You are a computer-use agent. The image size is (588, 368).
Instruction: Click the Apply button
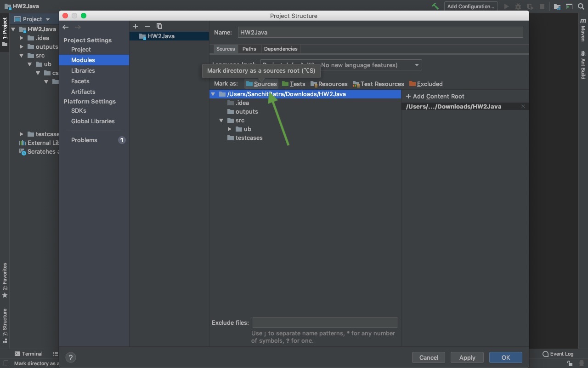click(x=467, y=357)
